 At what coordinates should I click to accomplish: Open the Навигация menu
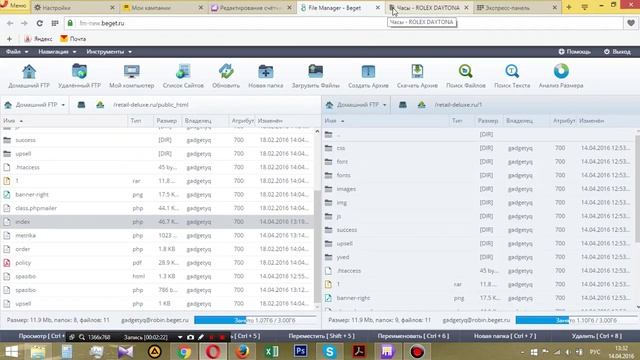57,52
